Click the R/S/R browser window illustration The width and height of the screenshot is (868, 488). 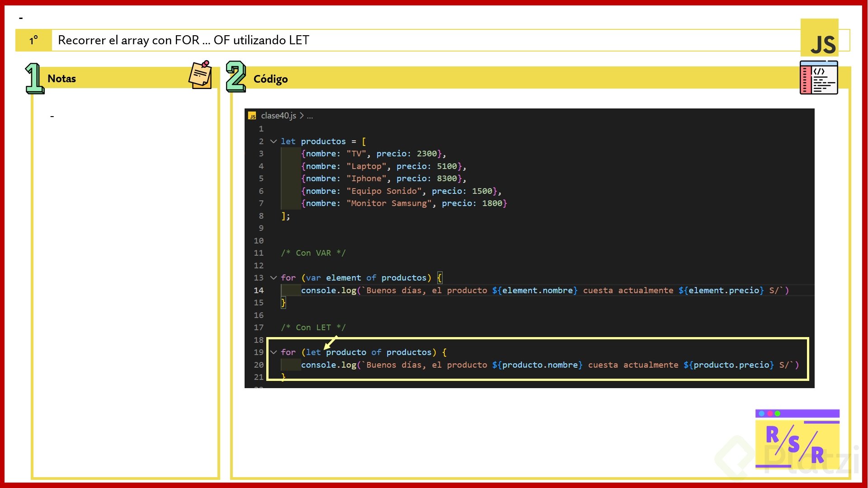tap(797, 439)
